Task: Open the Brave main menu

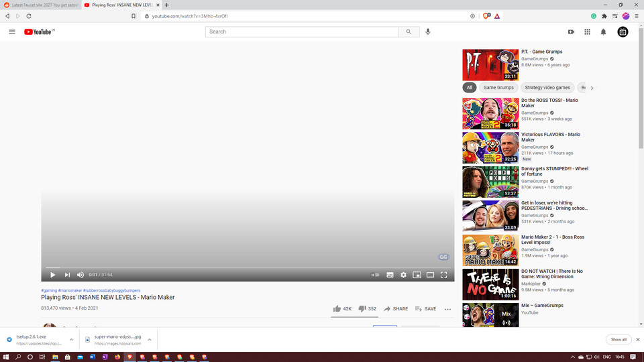Action: coord(637,16)
